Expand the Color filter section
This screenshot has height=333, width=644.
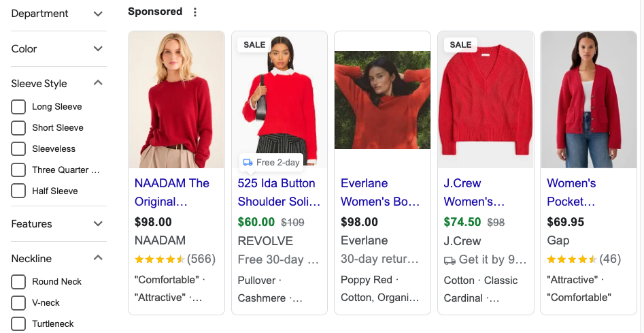point(98,49)
